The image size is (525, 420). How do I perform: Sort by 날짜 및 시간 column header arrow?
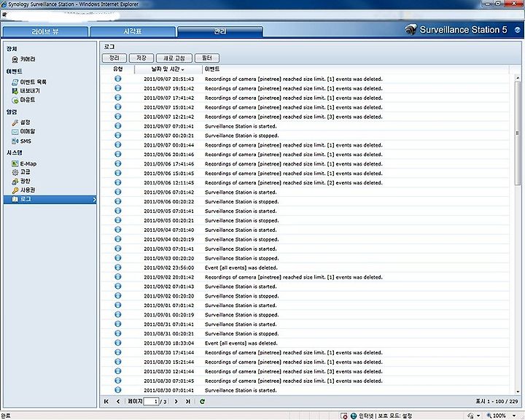pos(183,70)
